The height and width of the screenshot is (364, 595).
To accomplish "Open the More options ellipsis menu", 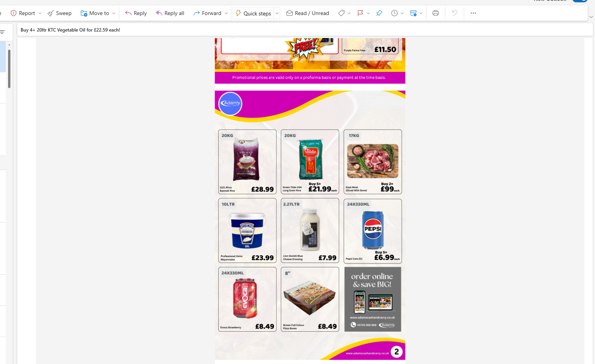I will (473, 13).
